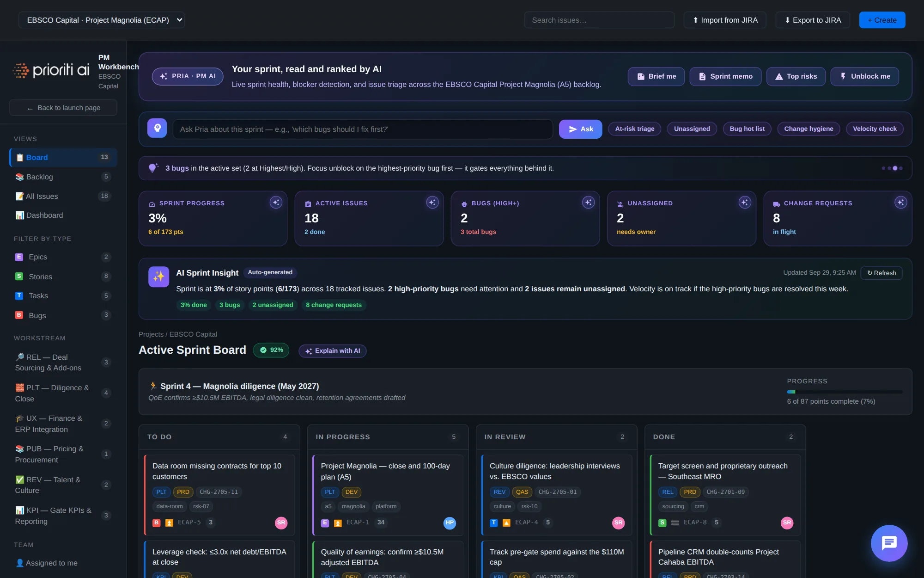Select REL Deal Sourcing workstream
Viewport: 924px width, 578px height.
click(63, 363)
